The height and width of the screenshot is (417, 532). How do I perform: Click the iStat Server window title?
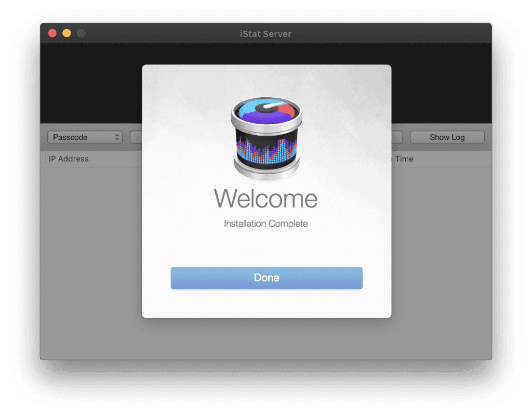265,34
